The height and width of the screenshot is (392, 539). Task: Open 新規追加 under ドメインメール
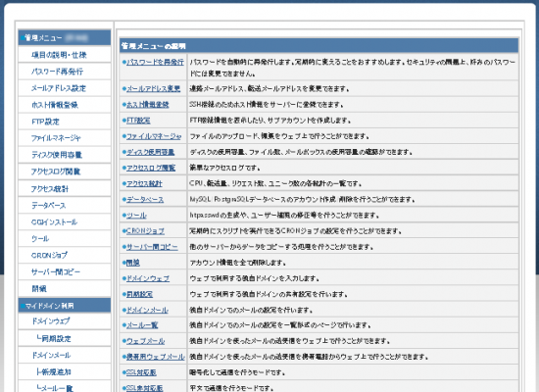point(54,371)
